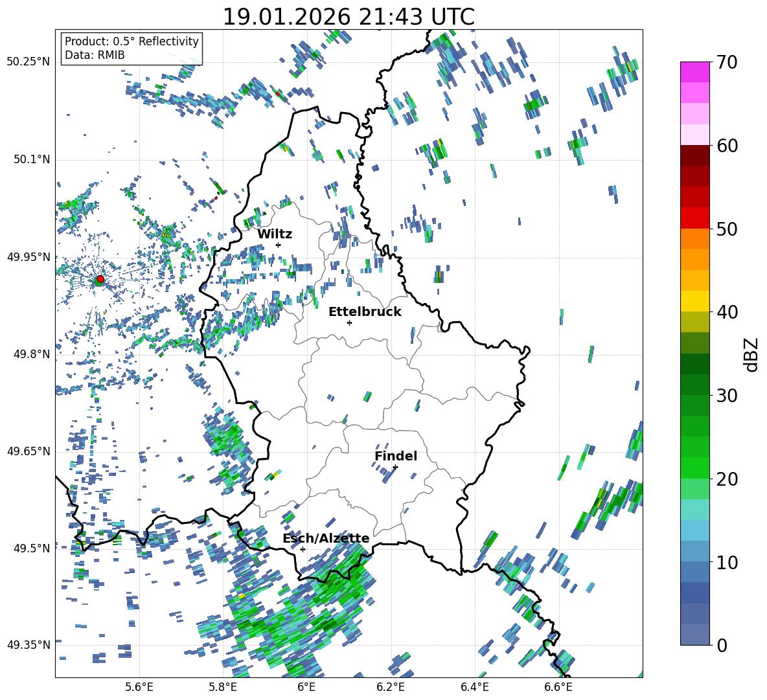Click the 30 tick label on colorbar
The height and width of the screenshot is (700, 767).
[x=727, y=396]
